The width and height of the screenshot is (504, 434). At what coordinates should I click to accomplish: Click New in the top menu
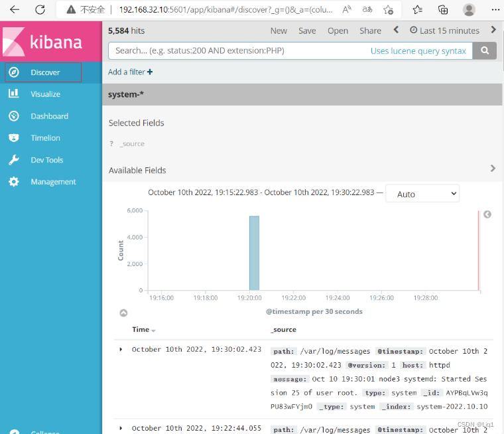point(279,31)
